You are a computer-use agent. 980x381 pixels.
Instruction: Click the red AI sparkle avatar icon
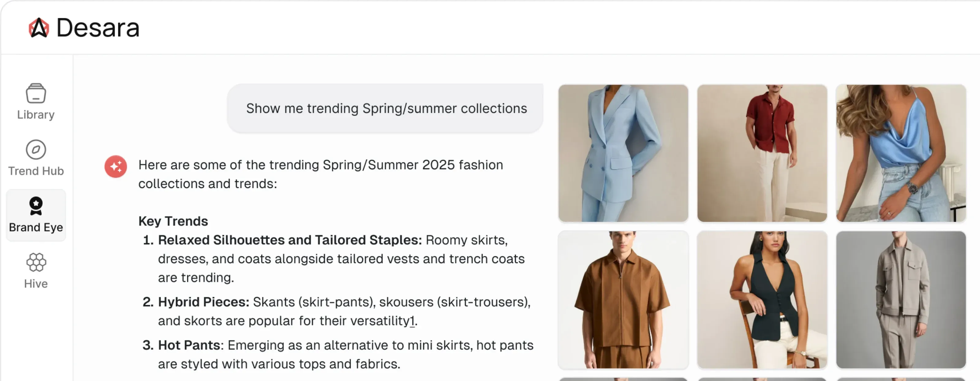116,166
